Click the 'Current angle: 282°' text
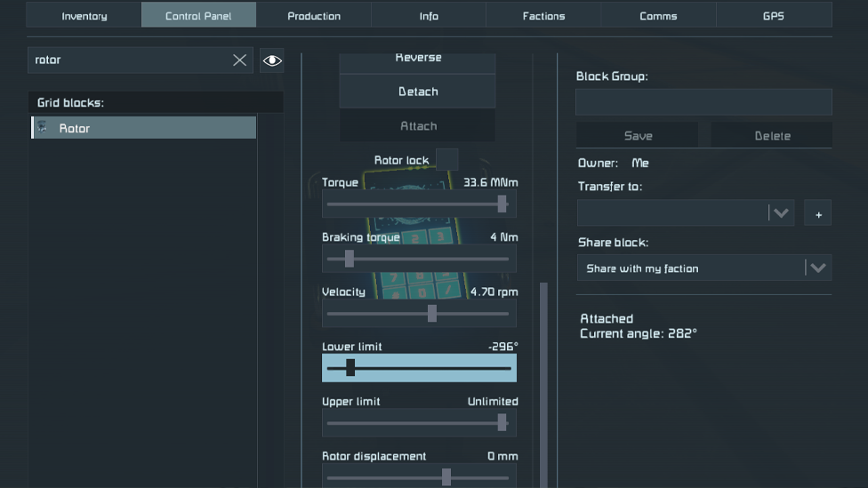This screenshot has width=868, height=488. (x=639, y=333)
